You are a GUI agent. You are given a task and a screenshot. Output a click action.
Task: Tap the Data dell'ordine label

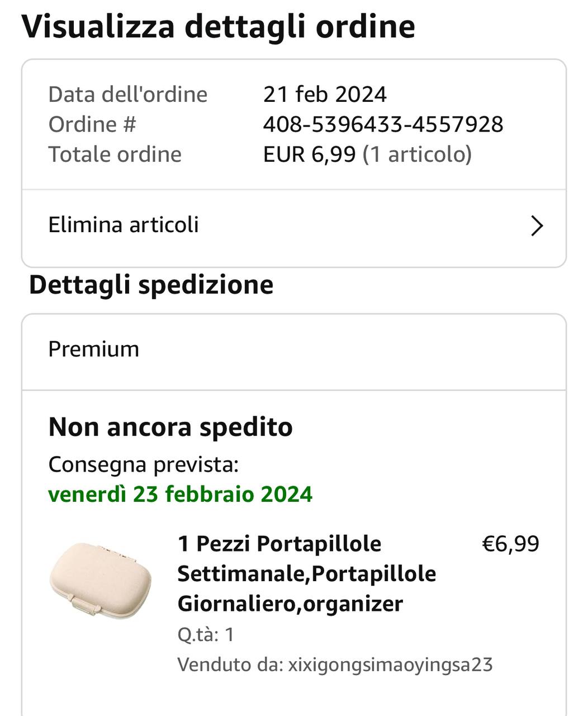[127, 95]
